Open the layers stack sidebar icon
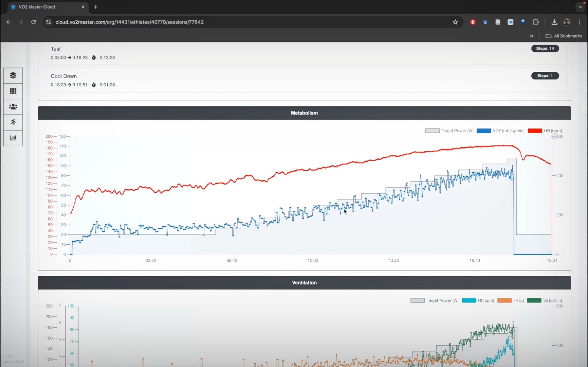Screen dimensions: 588x367 click(13, 75)
